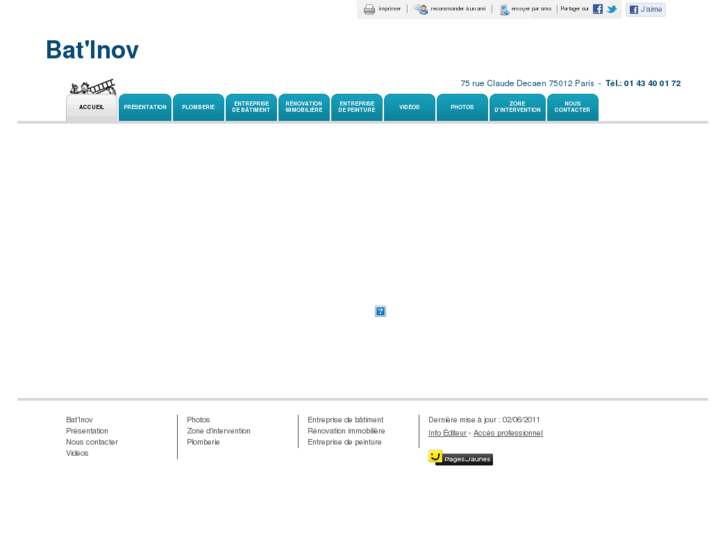The width and height of the screenshot is (727, 545).
Task: Click the phone number 01 43 40 01 72
Action: (652, 83)
